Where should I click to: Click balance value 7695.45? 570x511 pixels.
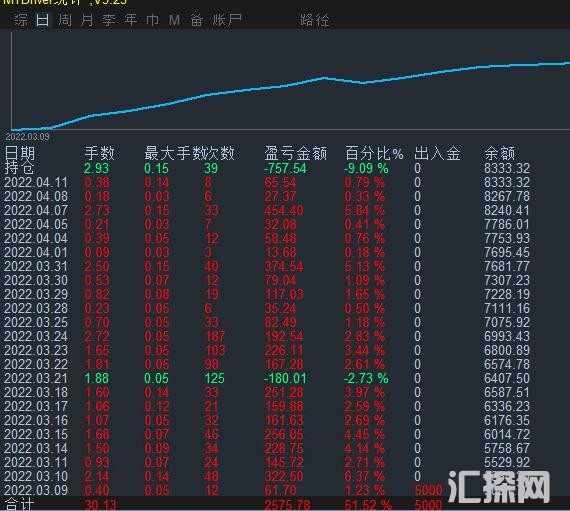click(x=507, y=253)
